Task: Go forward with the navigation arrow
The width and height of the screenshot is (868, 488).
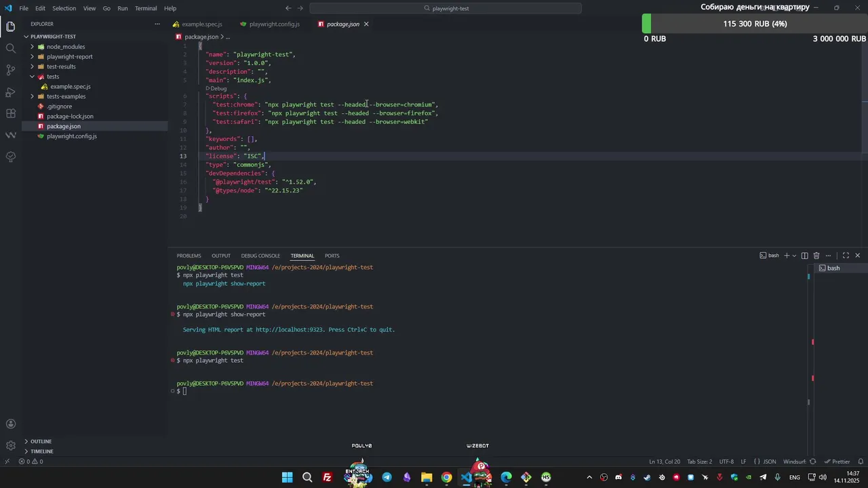Action: point(300,8)
